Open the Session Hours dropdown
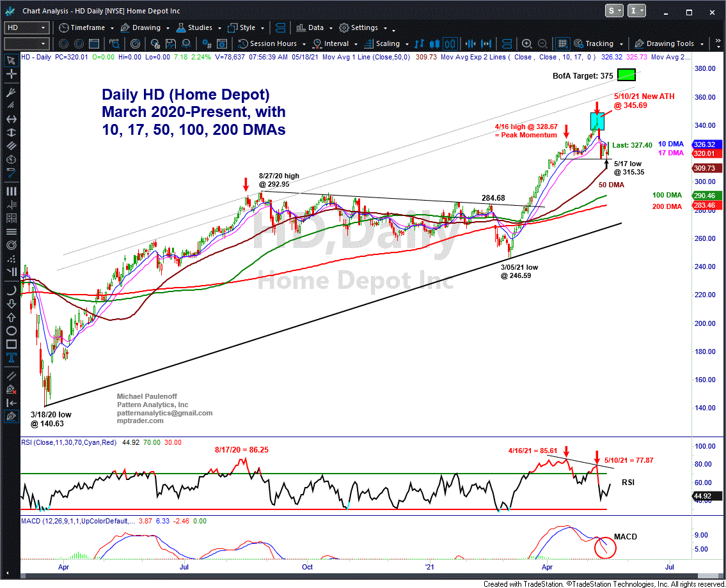726x588 pixels. pos(272,43)
